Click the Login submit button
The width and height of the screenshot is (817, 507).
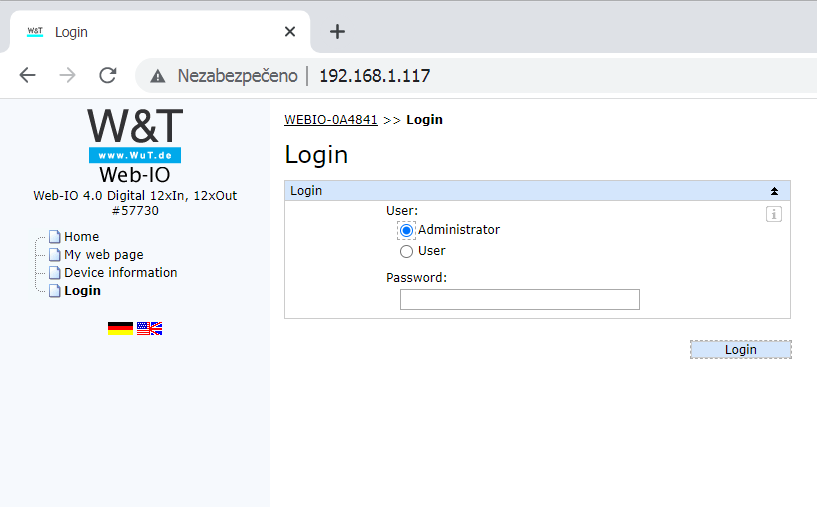click(x=740, y=350)
